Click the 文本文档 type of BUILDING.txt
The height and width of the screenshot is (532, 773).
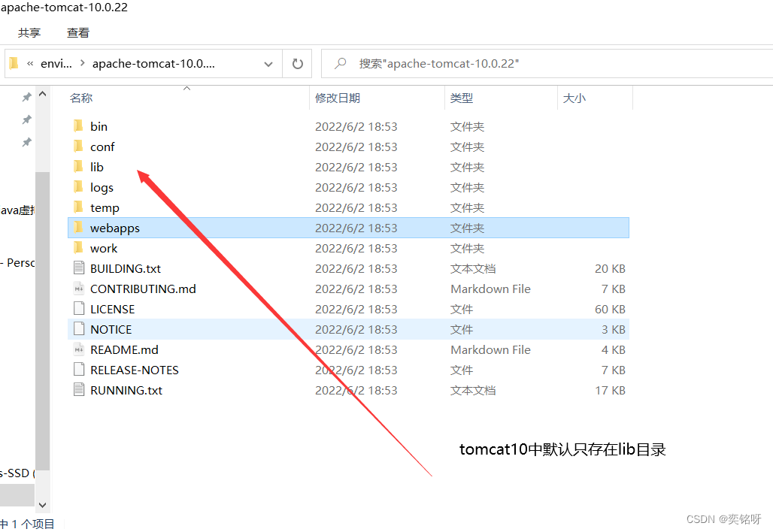473,268
